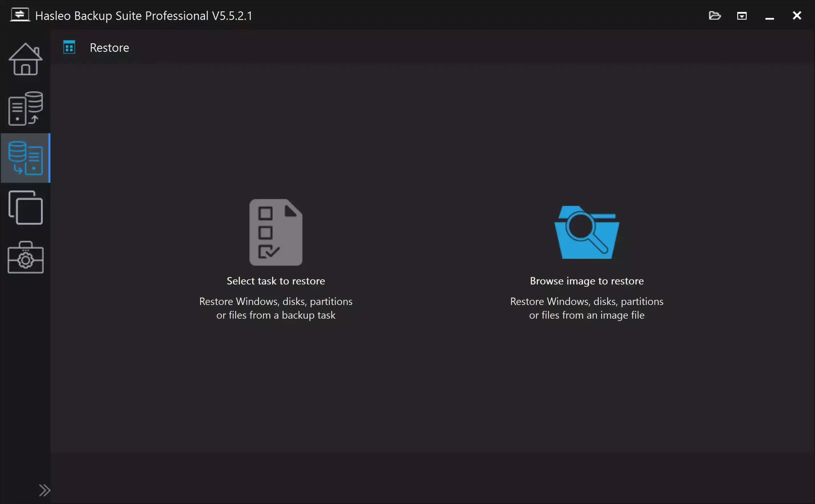Click the open folder icon in title bar
This screenshot has width=815, height=504.
coord(714,15)
